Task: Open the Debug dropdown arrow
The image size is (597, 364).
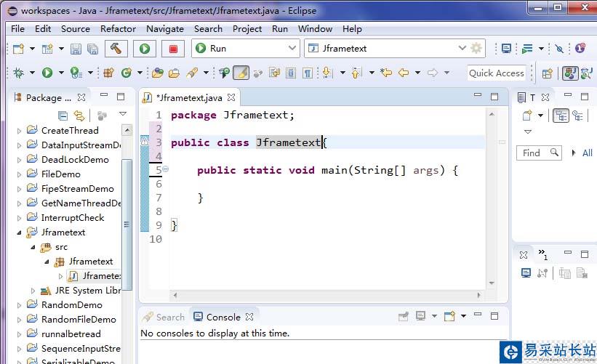Action: point(33,72)
